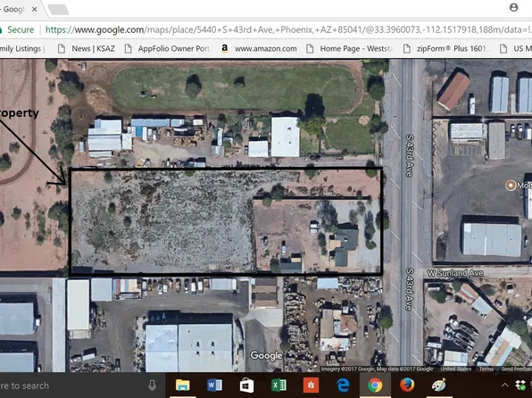The height and width of the screenshot is (398, 532).
Task: Click the Chrome profile avatar icon
Action: 513,7
